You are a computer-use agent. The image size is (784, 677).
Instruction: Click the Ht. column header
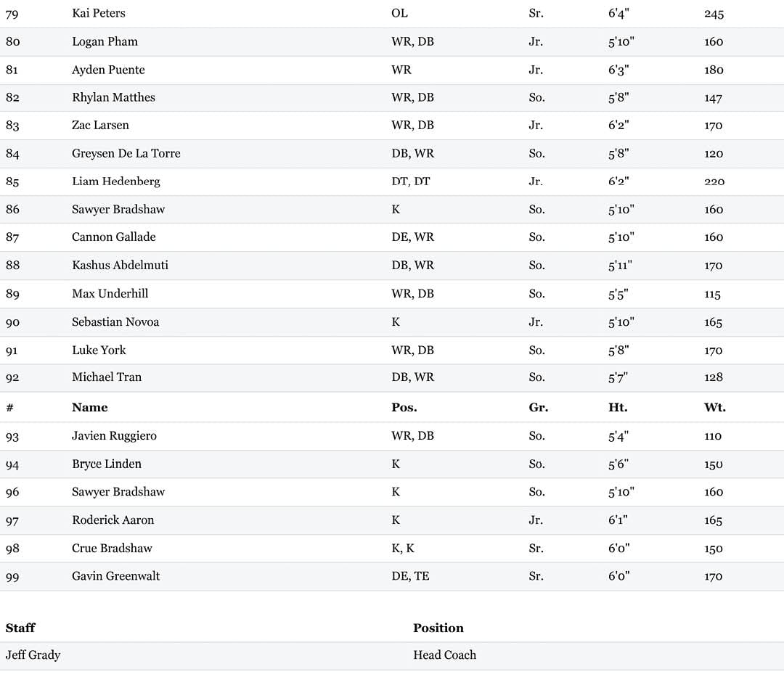coord(618,407)
